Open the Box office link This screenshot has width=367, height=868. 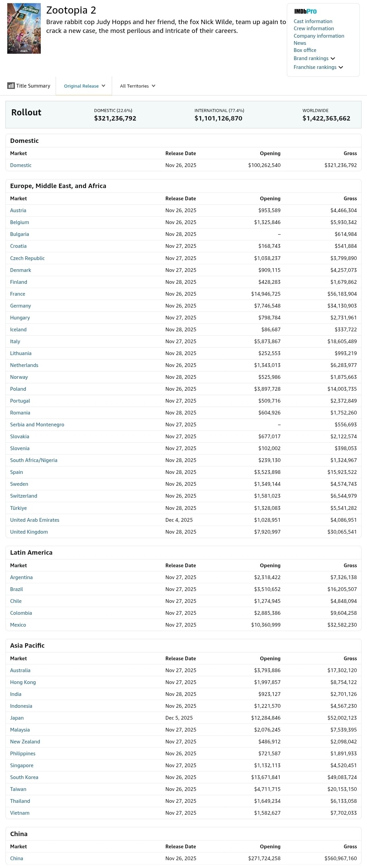click(x=304, y=50)
